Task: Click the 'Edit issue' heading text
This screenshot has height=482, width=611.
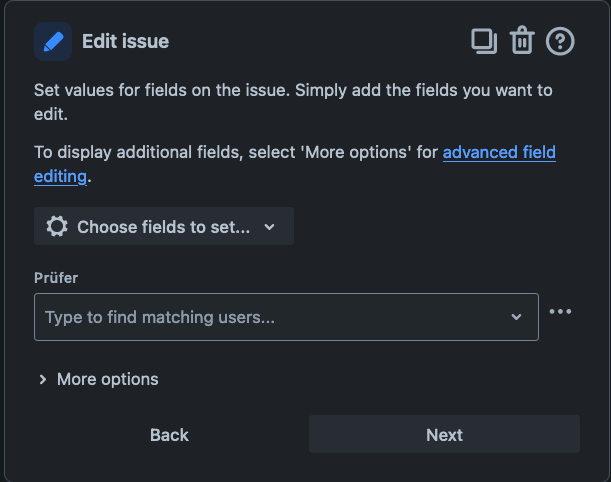Action: pyautogui.click(x=125, y=41)
